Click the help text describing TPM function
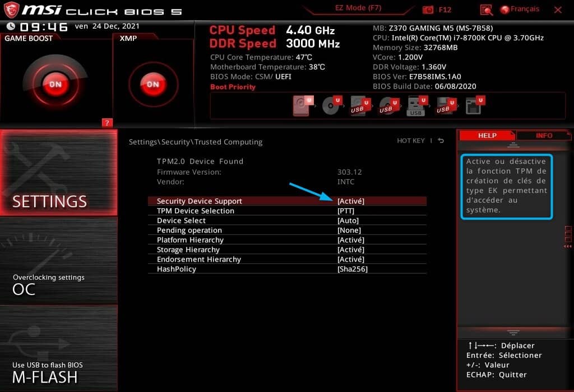 (x=506, y=186)
